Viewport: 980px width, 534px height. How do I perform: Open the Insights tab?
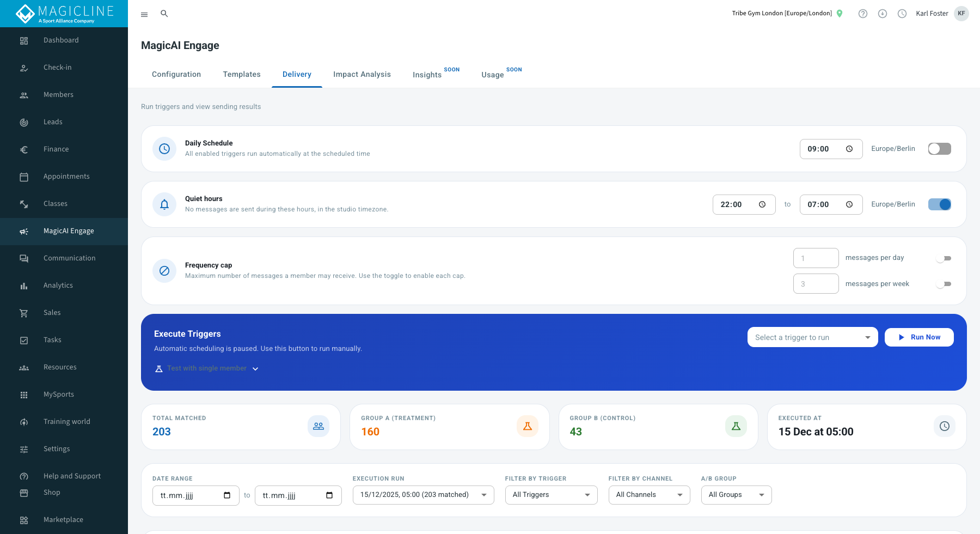coord(436,75)
